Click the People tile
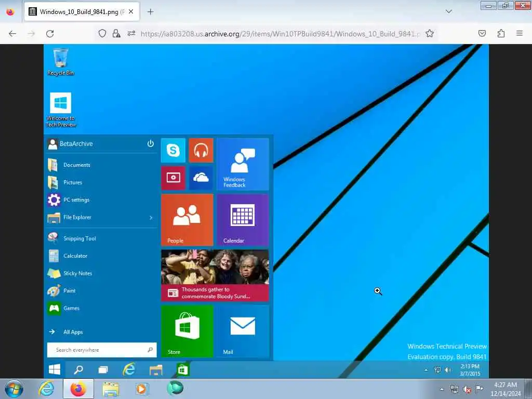Screen dimensions: 532x399 tap(187, 220)
